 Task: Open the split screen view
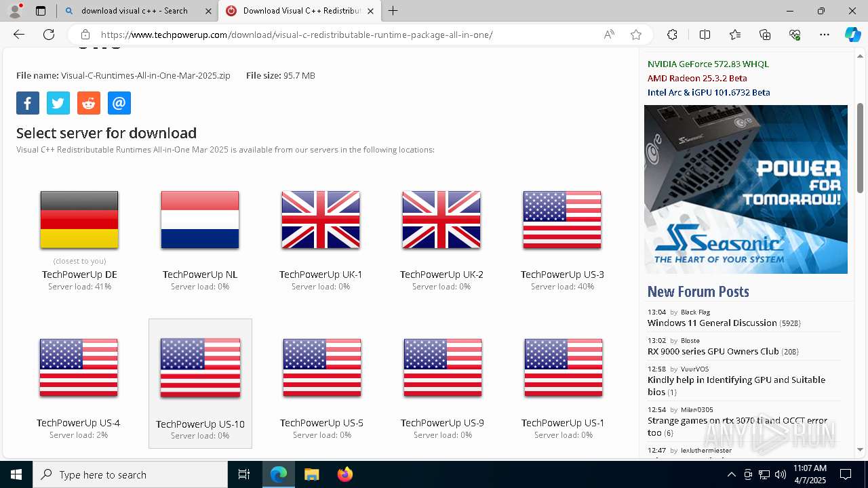tap(705, 35)
